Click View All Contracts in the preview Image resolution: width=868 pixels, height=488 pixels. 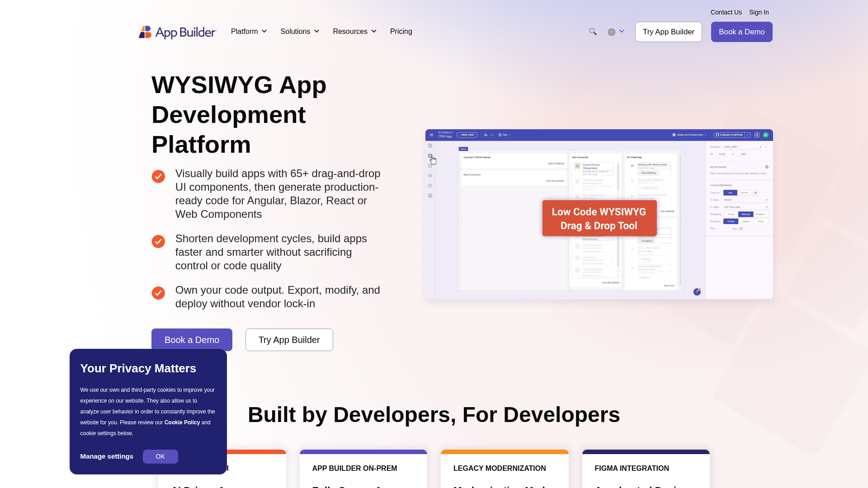point(555,181)
